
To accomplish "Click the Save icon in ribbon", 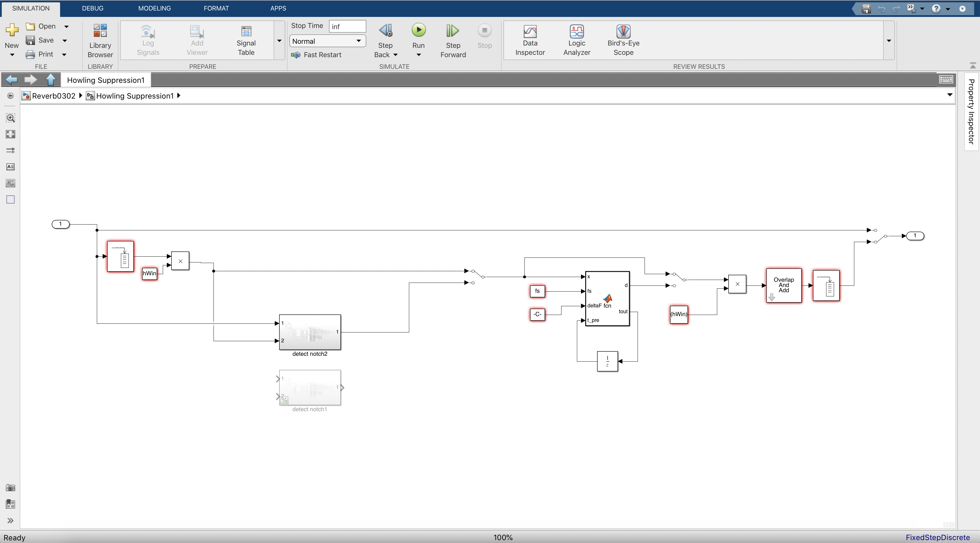I will 30,40.
